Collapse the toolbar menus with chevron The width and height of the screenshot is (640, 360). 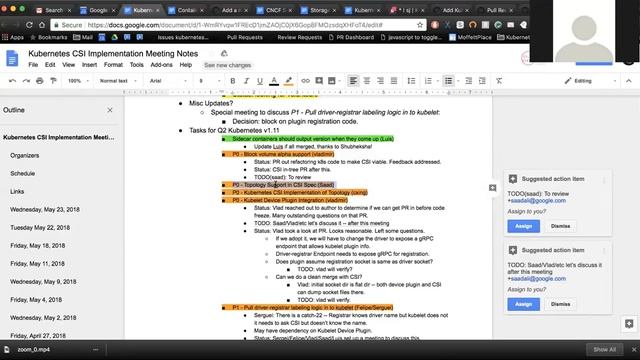tap(629, 81)
